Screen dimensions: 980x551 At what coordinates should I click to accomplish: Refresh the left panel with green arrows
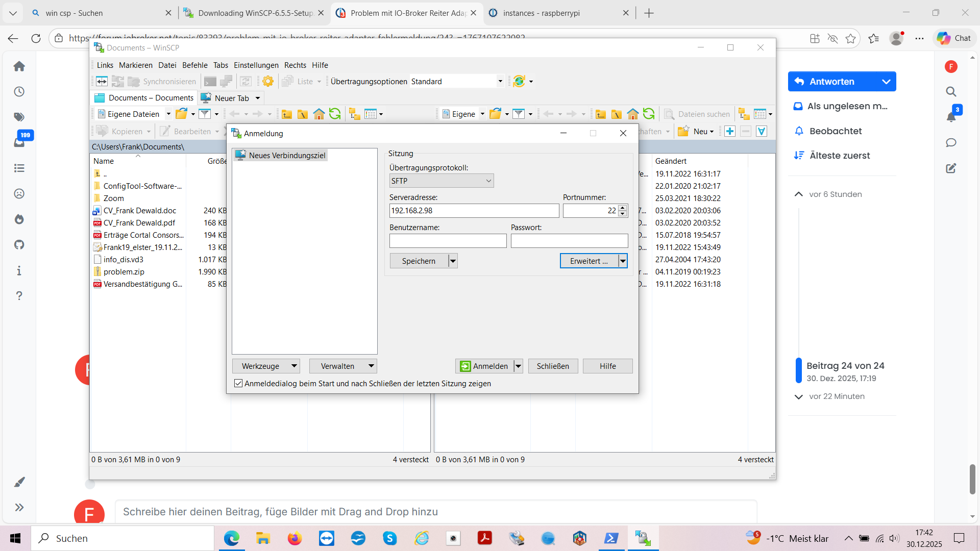335,114
